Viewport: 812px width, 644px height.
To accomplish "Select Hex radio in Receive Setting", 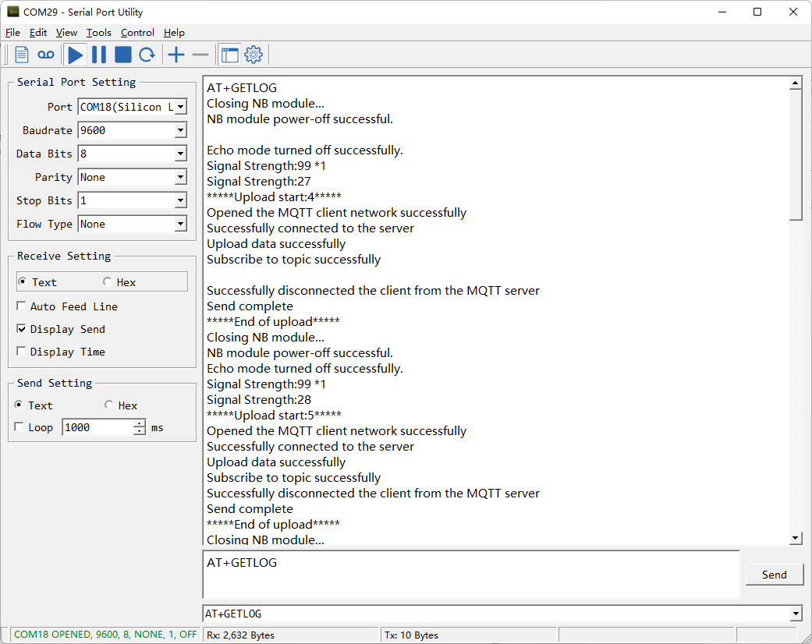I will tap(107, 281).
